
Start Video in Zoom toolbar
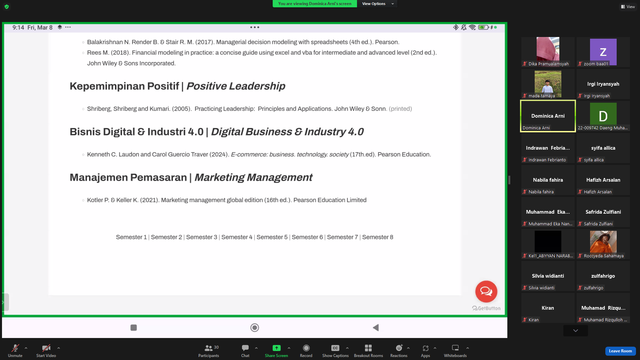(x=46, y=350)
